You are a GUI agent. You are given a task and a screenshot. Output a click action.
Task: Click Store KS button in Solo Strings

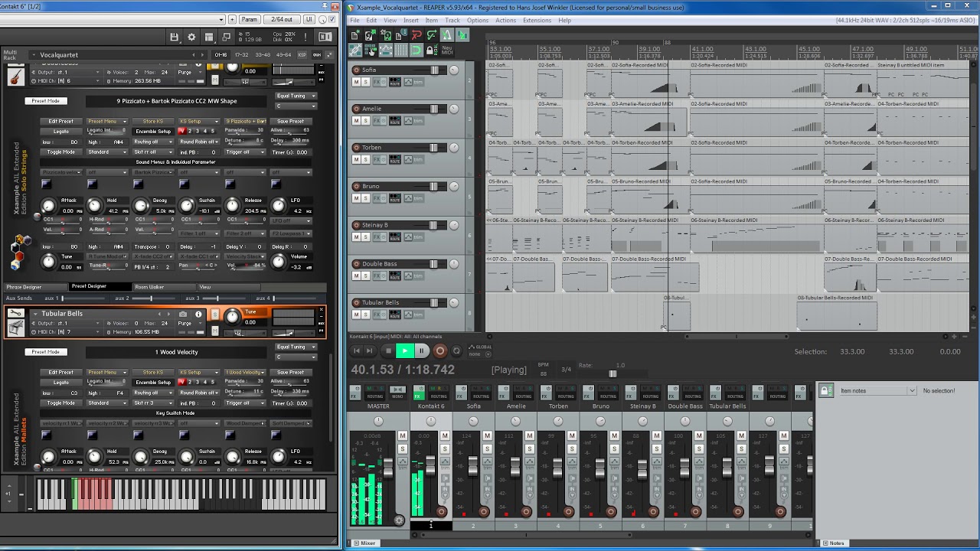coord(153,121)
